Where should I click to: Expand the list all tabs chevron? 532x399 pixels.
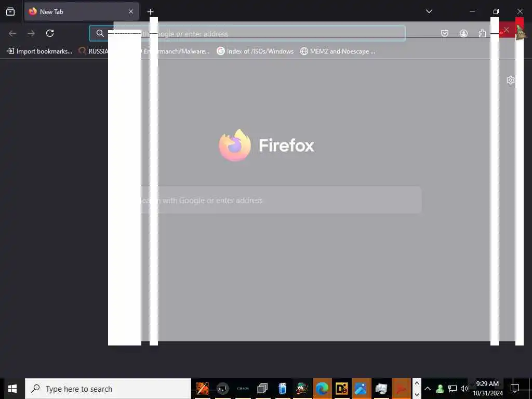point(429,11)
